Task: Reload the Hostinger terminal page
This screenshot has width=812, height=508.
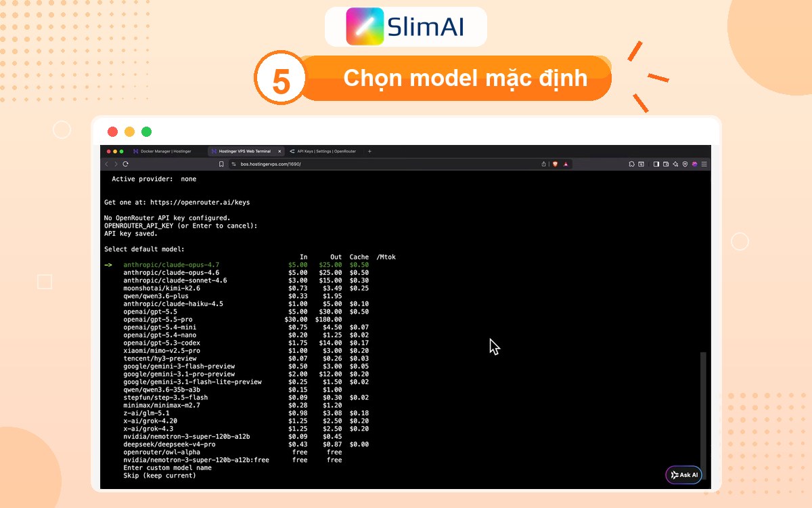Action: pyautogui.click(x=126, y=164)
